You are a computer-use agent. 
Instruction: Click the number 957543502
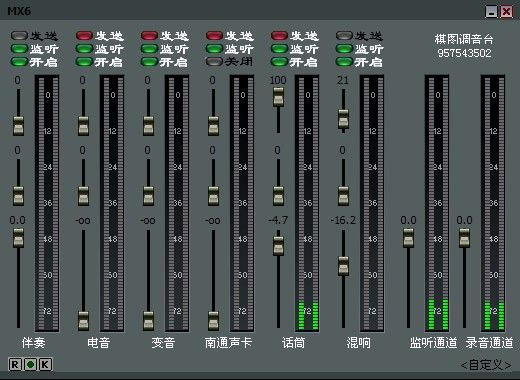tap(464, 53)
